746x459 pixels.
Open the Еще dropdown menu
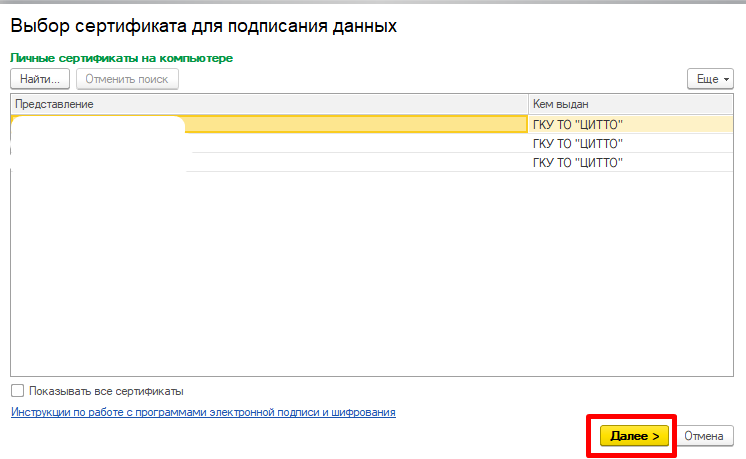click(711, 78)
